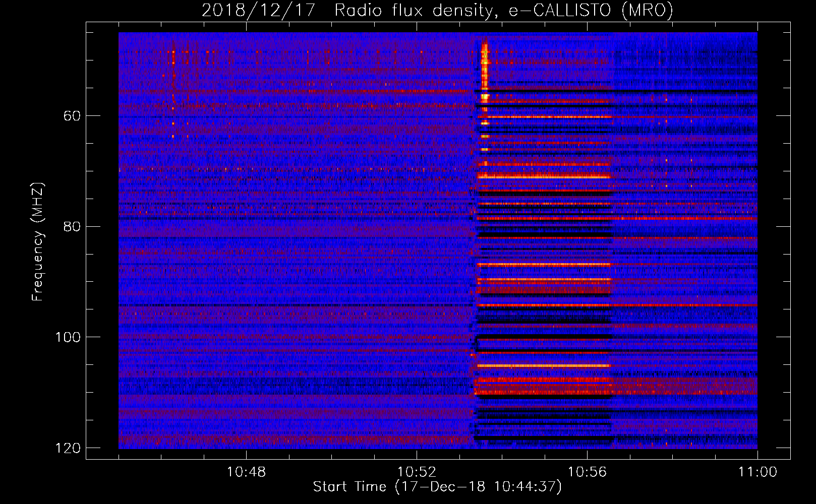Click the '10:56' time tick label

587,472
